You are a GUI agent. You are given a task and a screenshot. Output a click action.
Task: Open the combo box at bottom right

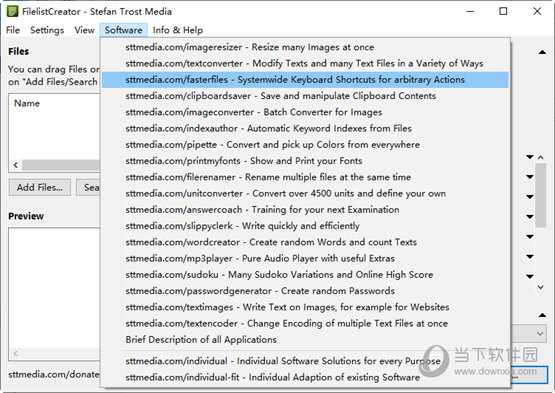click(x=529, y=334)
